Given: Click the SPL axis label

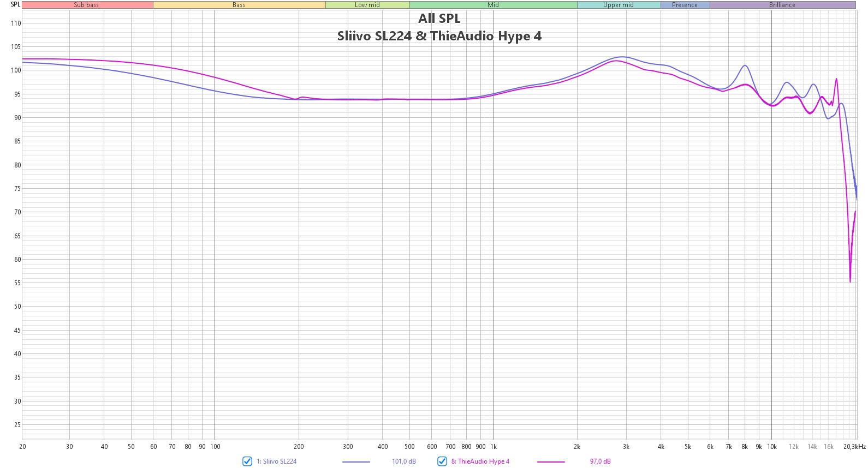Looking at the screenshot, I should 15,4.
